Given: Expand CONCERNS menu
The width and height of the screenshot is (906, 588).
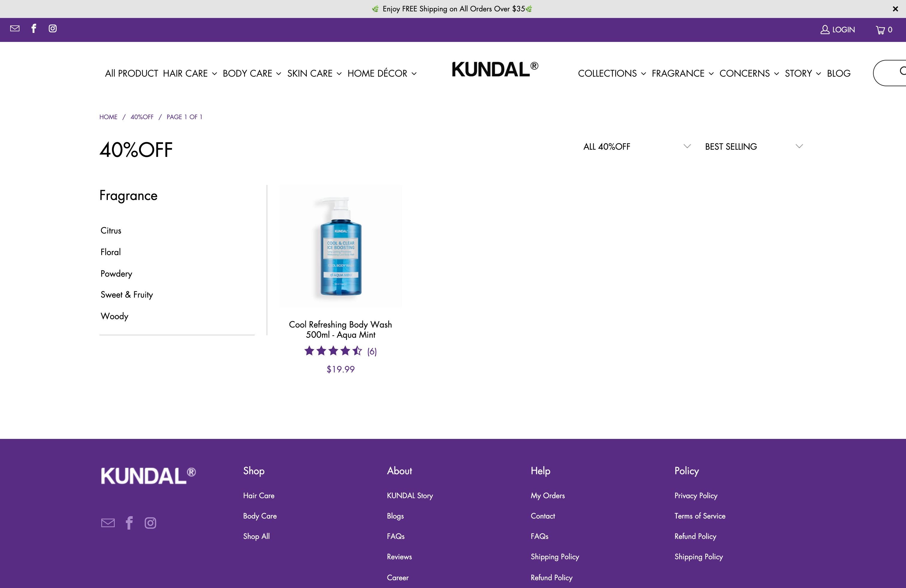Looking at the screenshot, I should tap(749, 73).
